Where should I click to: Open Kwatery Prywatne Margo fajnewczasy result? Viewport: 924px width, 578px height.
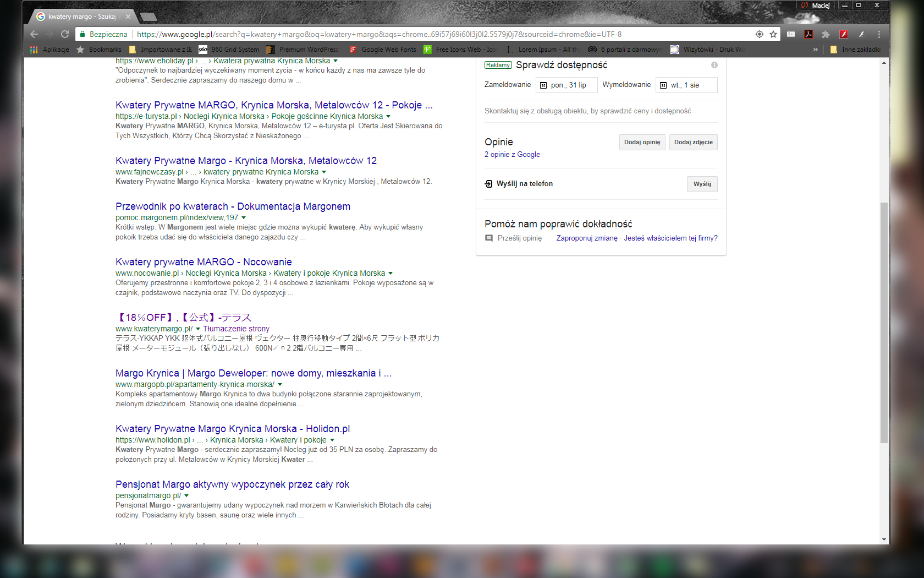tap(246, 161)
